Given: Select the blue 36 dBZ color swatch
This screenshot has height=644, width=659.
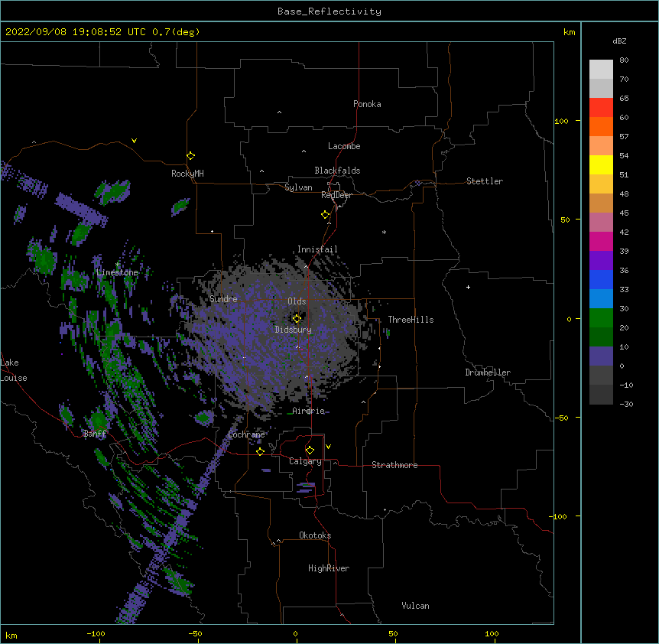Looking at the screenshot, I should click(x=601, y=279).
